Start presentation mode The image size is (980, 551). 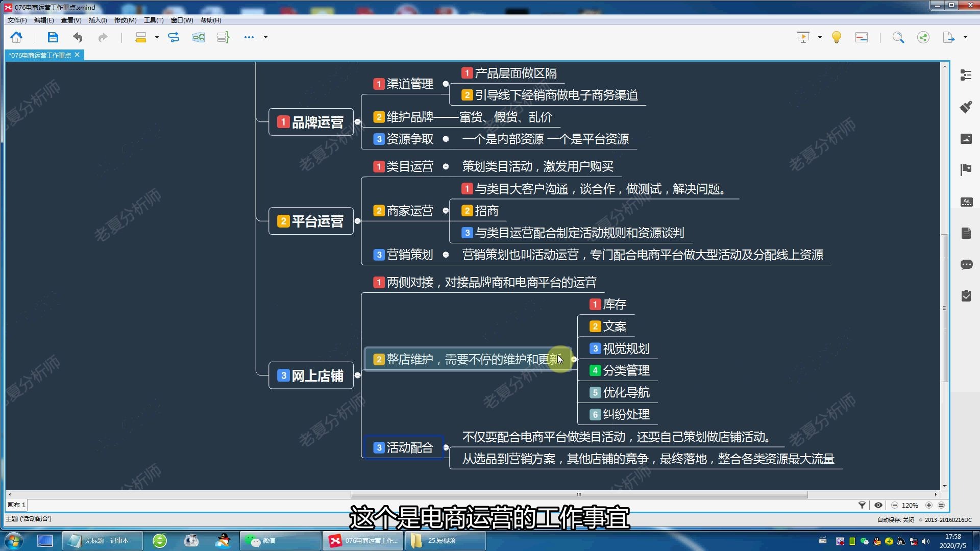pyautogui.click(x=803, y=37)
